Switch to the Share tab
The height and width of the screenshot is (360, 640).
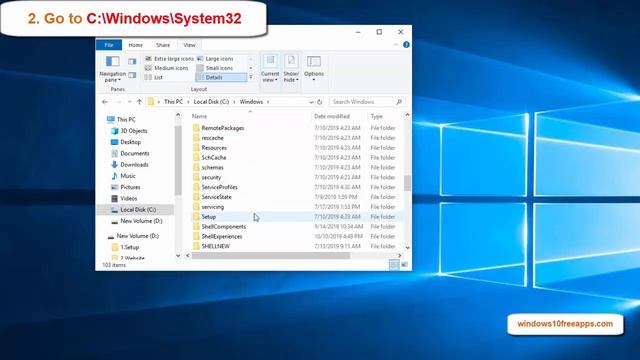click(x=163, y=45)
